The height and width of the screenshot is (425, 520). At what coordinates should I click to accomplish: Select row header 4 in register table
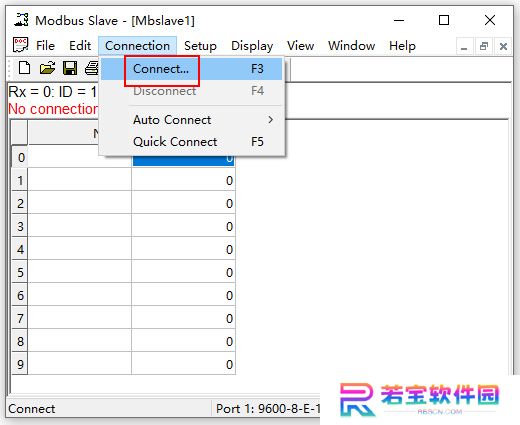(20, 249)
